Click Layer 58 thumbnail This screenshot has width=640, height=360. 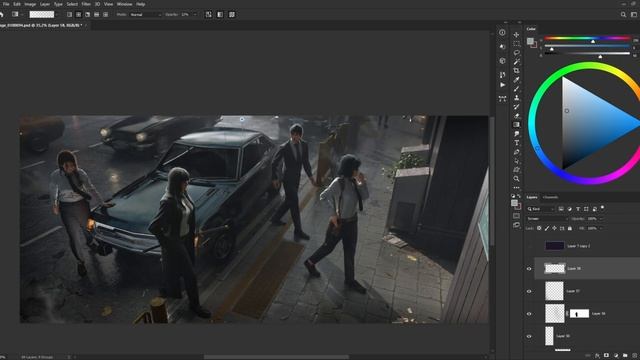(x=555, y=269)
